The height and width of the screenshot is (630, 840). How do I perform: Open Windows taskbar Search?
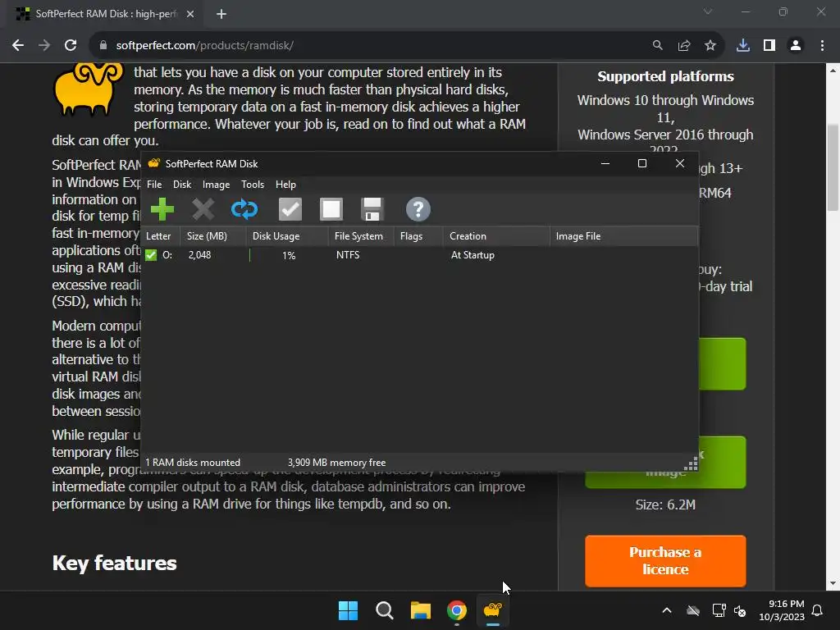pos(385,610)
